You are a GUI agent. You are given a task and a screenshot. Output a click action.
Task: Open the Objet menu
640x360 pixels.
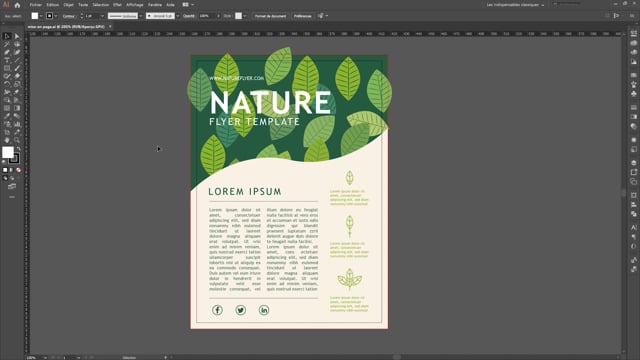[68, 5]
